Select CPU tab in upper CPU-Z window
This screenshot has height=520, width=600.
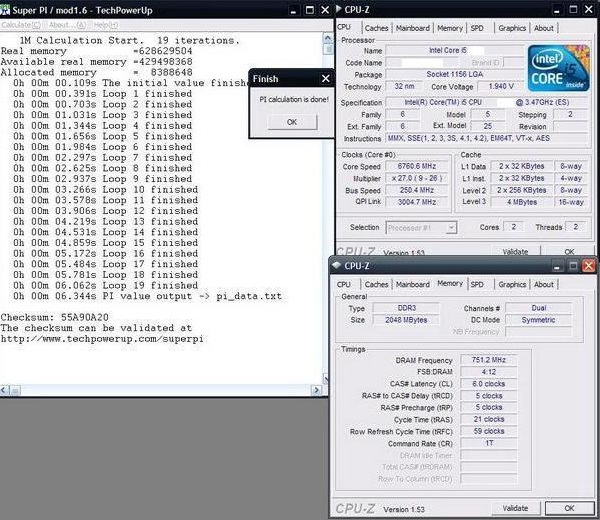344,27
